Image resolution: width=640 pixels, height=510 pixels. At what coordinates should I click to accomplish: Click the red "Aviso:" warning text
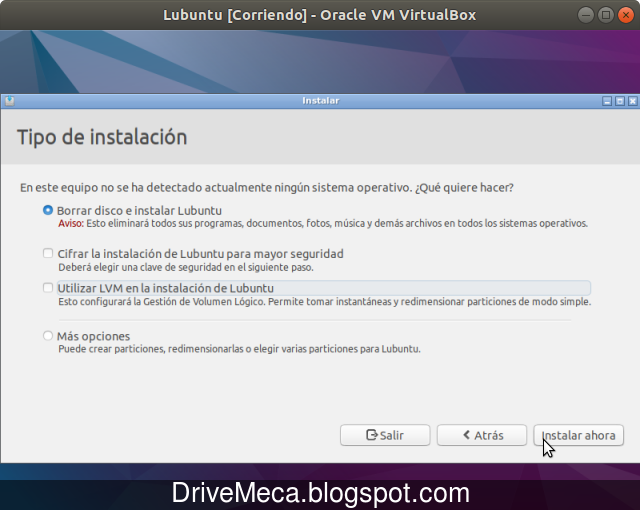[x=71, y=224]
